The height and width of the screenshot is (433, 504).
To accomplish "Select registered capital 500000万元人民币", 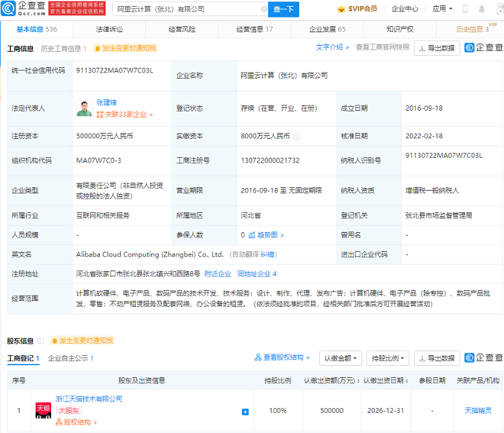I will (x=104, y=136).
